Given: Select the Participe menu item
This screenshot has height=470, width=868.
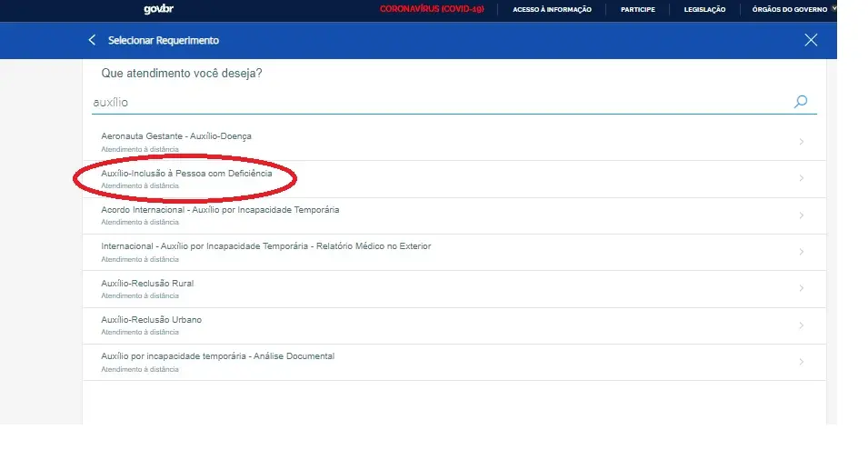Looking at the screenshot, I should (637, 9).
